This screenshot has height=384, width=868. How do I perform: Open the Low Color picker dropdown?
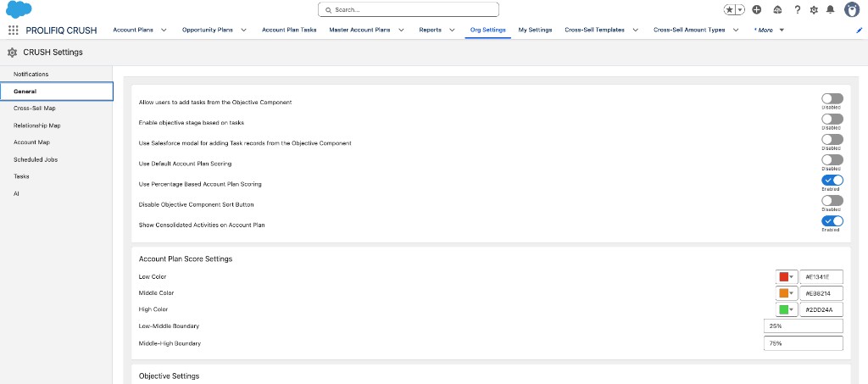click(x=787, y=276)
